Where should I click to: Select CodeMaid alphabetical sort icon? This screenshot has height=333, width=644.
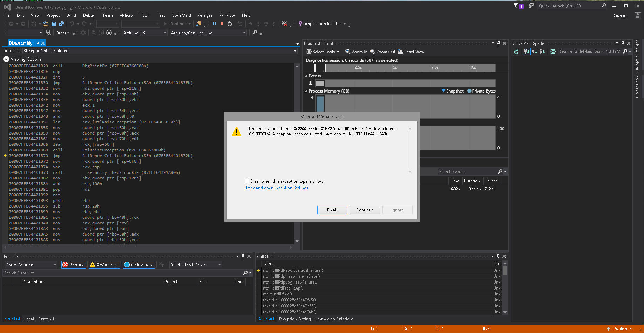pyautogui.click(x=542, y=52)
